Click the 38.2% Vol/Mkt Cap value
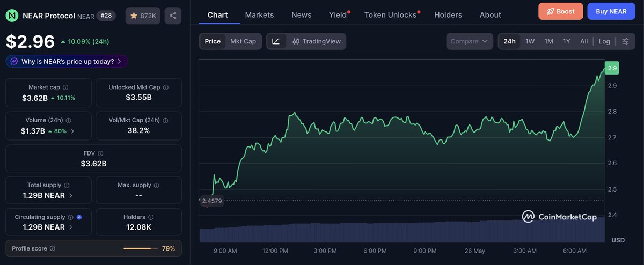This screenshot has height=265, width=644. tap(138, 130)
